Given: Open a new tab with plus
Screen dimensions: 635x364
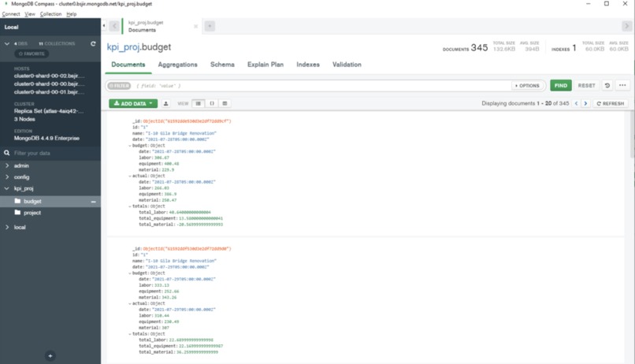Looking at the screenshot, I should coord(210,26).
